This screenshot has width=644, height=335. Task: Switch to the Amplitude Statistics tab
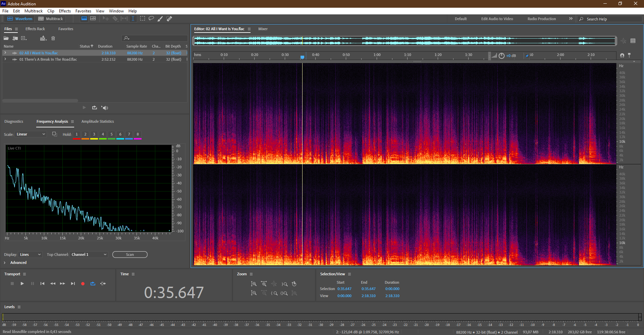[x=98, y=121]
